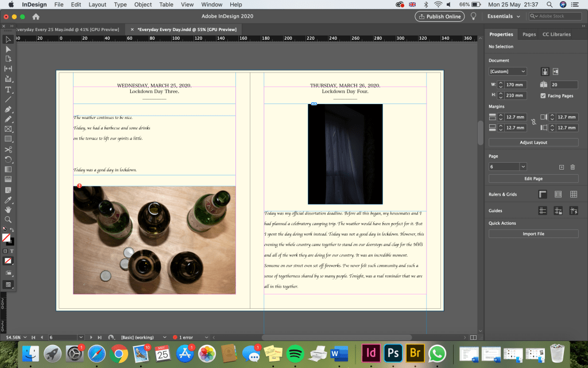
Task: Expand the page number dropdown in Properties
Action: pos(523,167)
